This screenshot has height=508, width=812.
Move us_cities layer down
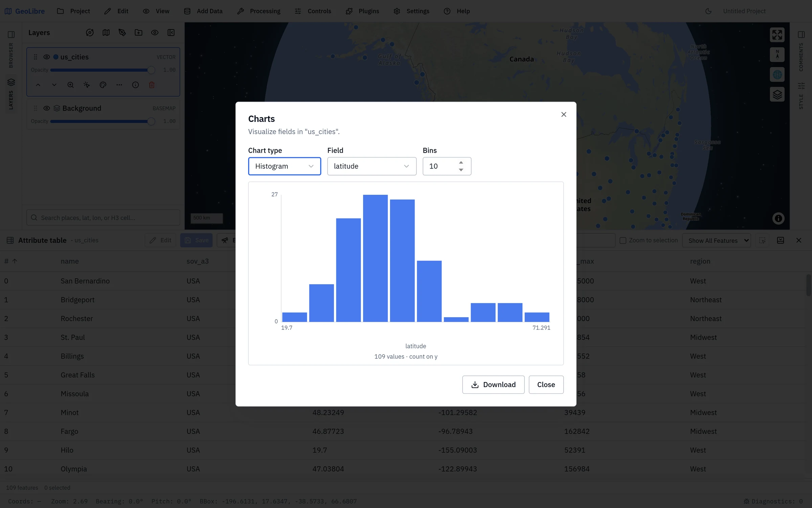tap(54, 85)
